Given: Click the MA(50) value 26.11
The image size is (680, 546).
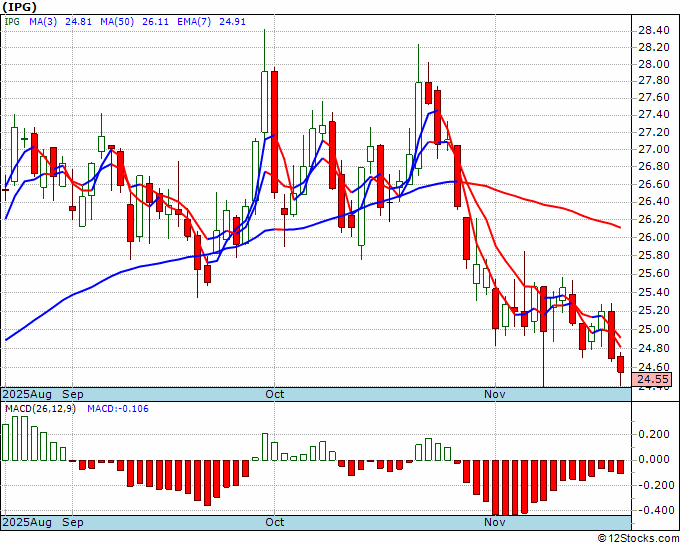Looking at the screenshot, I should 156,21.
